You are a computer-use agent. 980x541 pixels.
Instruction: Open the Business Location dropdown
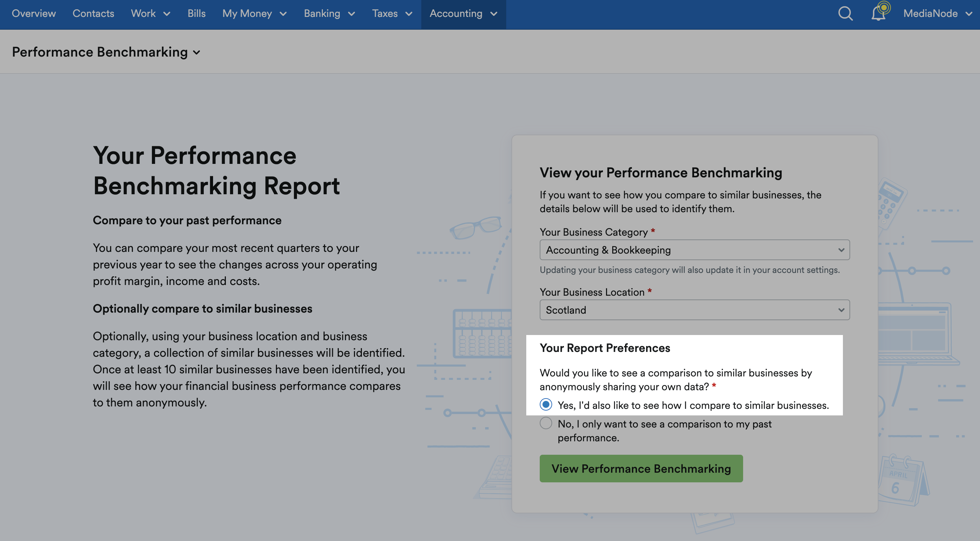695,310
